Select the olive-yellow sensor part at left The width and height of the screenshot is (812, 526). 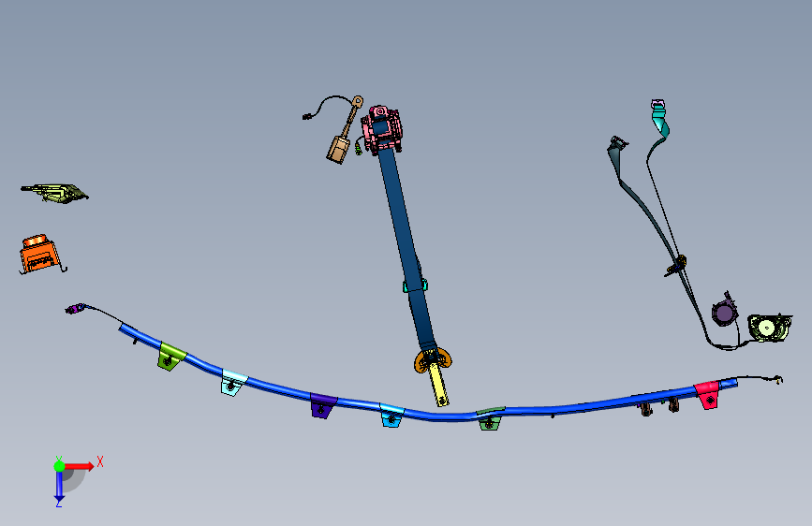tap(55, 193)
